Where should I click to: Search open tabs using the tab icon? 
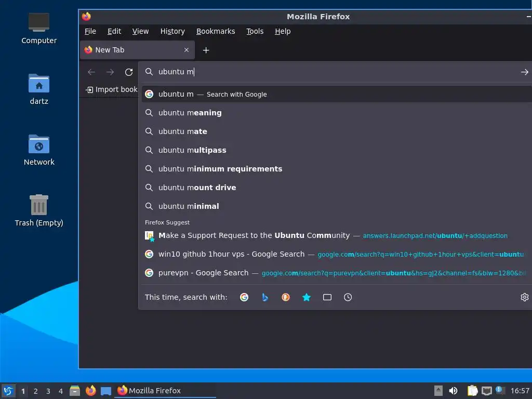pyautogui.click(x=327, y=297)
